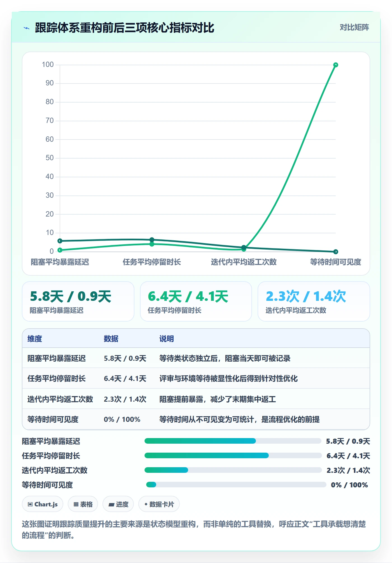Click the 2.3次 / 1.4次 value beside its progress bar
Viewport: 392px width, 563px height.
tap(348, 470)
